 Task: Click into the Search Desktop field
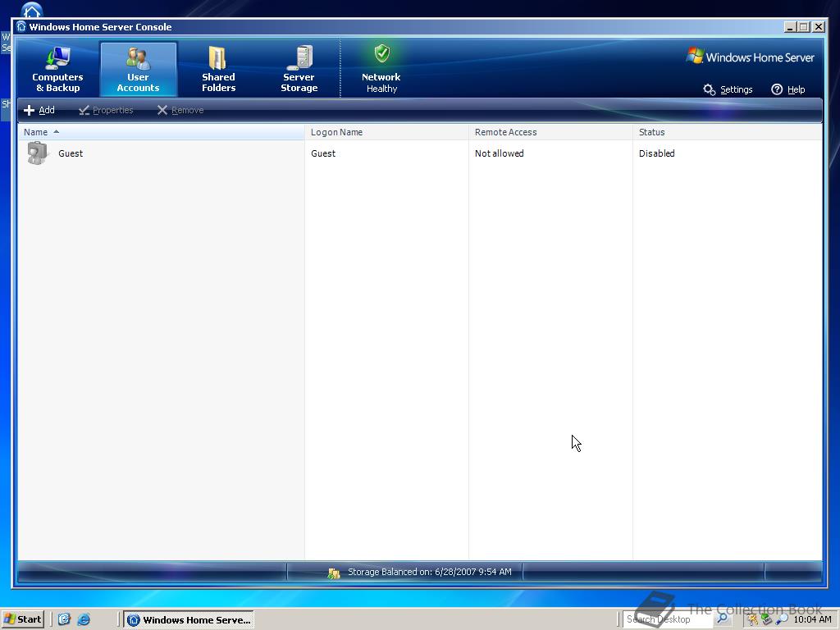(667, 619)
